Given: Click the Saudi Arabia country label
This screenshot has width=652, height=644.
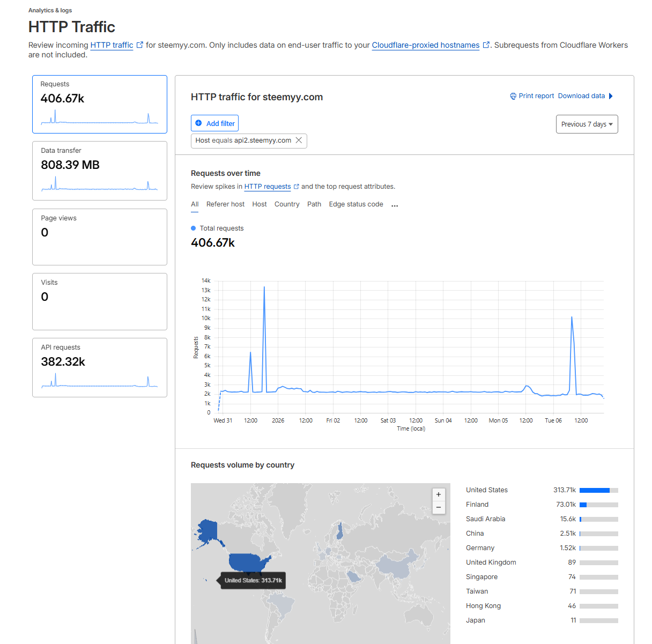Looking at the screenshot, I should [x=486, y=519].
